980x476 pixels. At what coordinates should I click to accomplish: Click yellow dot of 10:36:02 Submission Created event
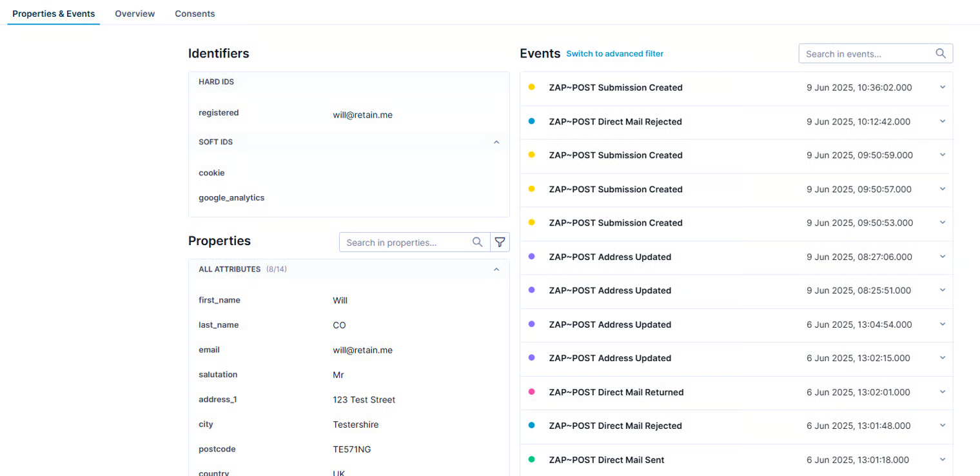[x=531, y=87]
